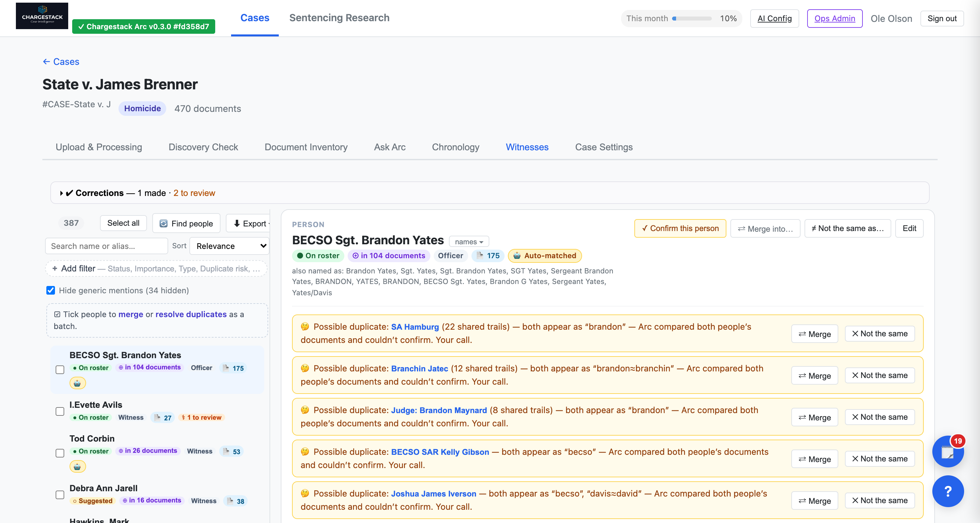Click the 1 to review badge

[202, 417]
